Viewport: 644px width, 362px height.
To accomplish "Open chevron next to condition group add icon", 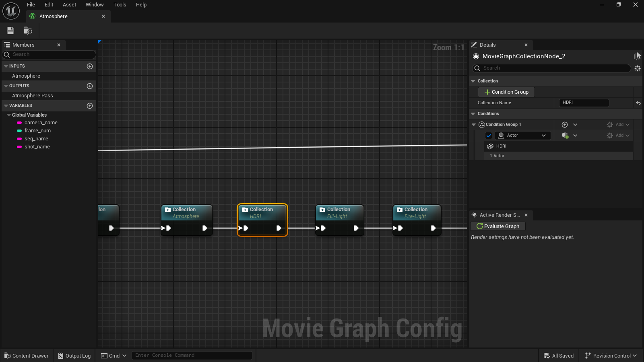I will pyautogui.click(x=575, y=125).
